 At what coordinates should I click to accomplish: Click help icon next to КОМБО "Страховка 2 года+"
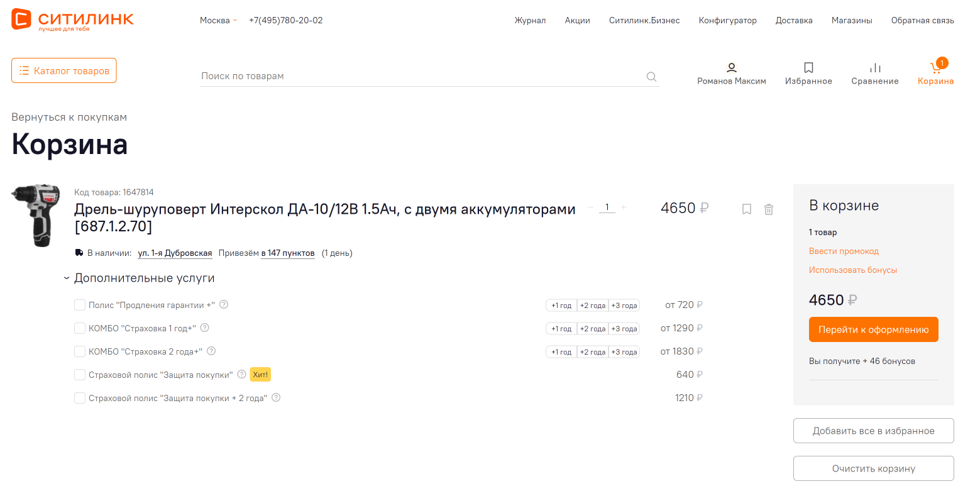(211, 351)
